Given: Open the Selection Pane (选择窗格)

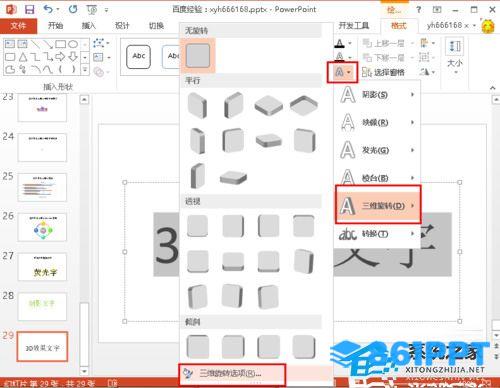Looking at the screenshot, I should tap(383, 72).
